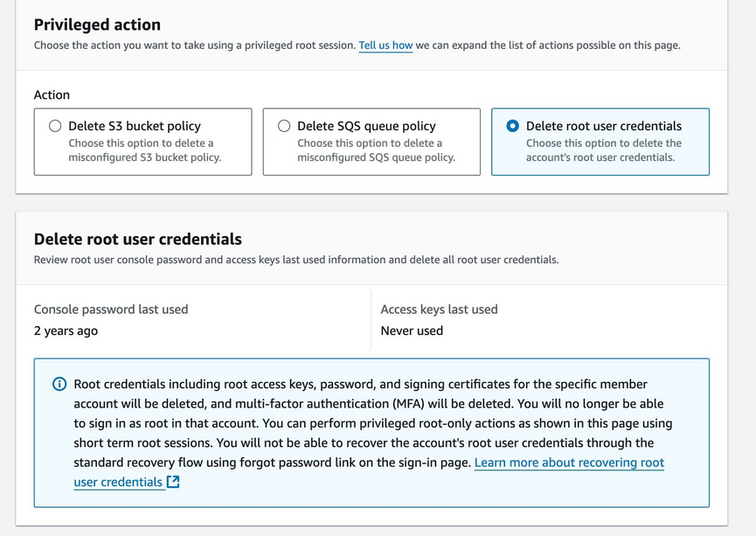Click the "Action" field label
Image resolution: width=756 pixels, height=536 pixels.
(51, 94)
